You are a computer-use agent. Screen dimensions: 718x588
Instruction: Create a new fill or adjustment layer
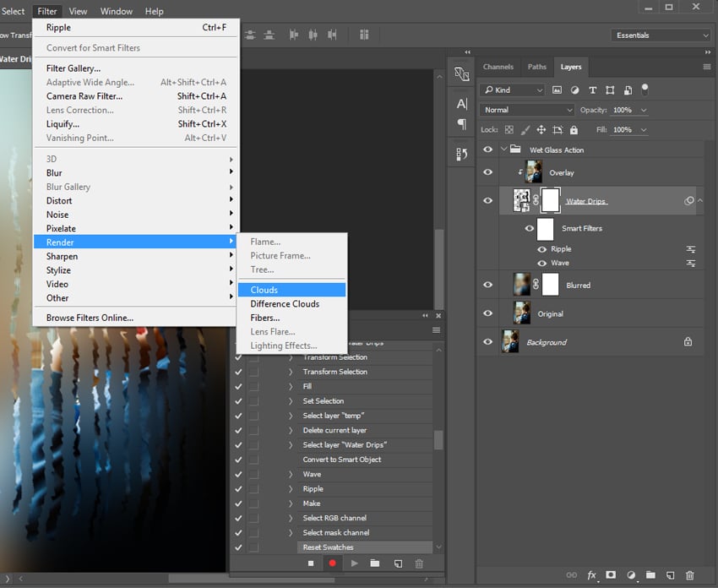coord(632,575)
